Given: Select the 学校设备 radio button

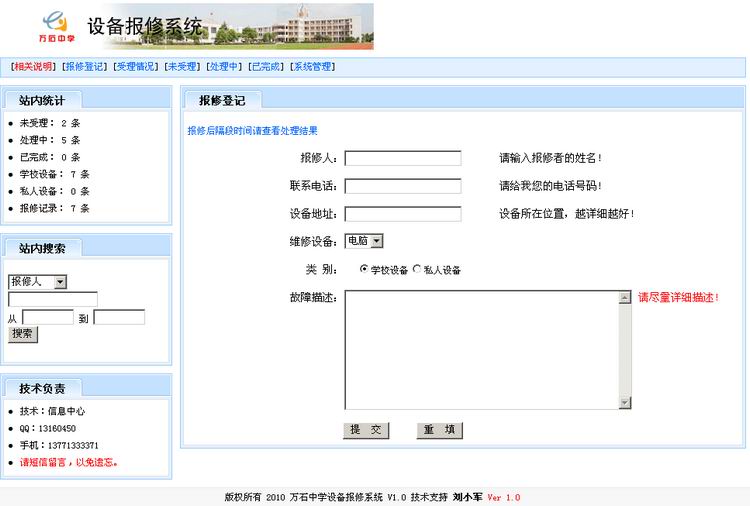Looking at the screenshot, I should 364,269.
